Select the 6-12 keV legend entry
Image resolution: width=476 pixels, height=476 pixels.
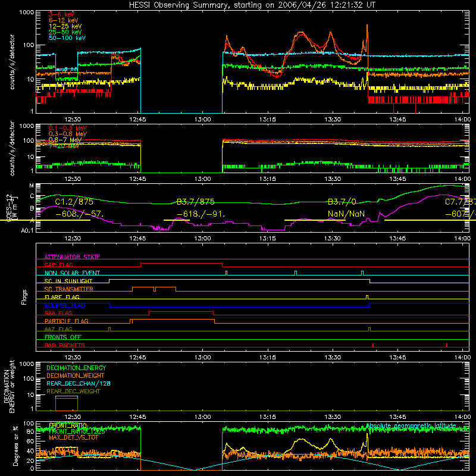click(64, 20)
